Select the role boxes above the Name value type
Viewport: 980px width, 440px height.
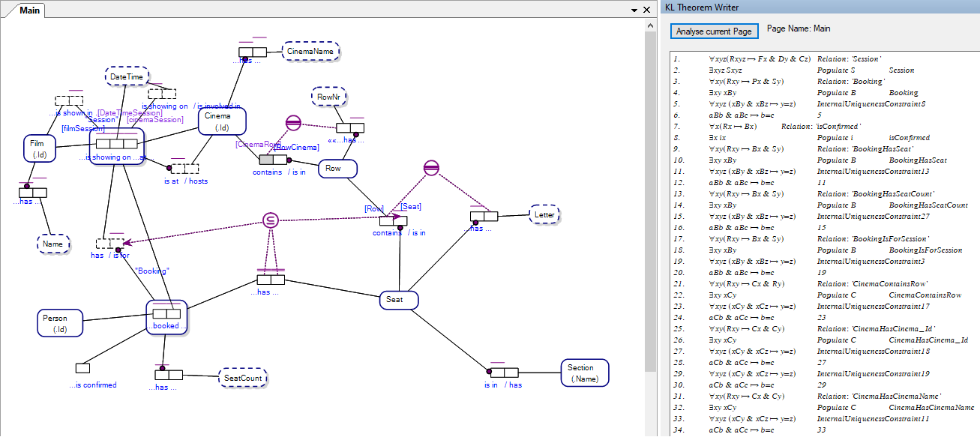coord(33,193)
